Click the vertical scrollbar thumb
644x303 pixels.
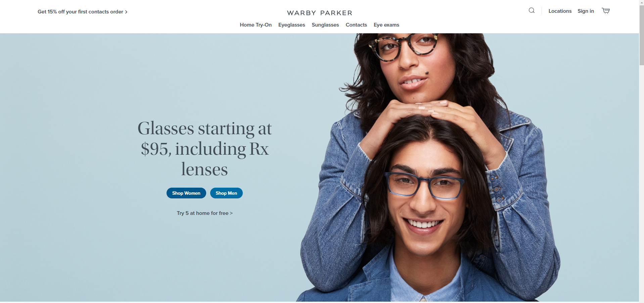pyautogui.click(x=641, y=35)
